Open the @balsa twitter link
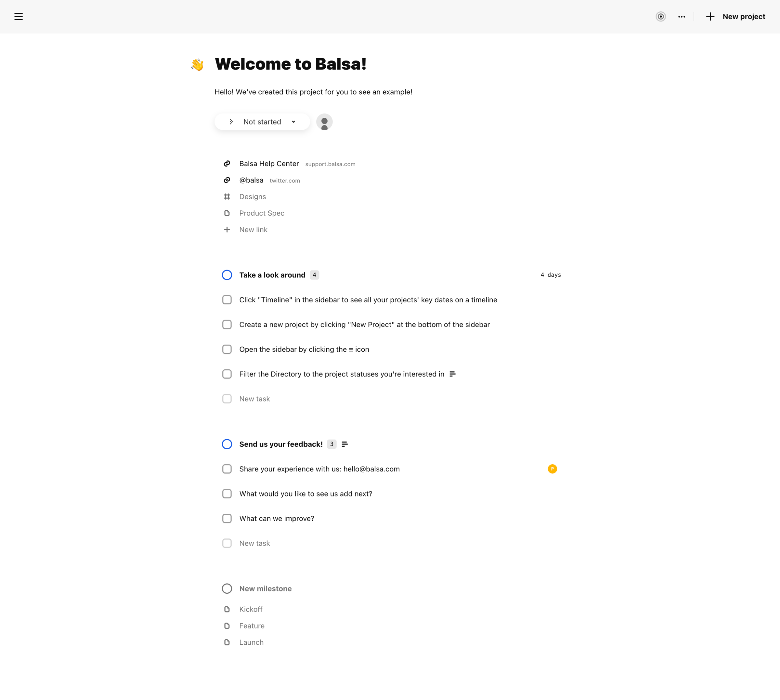This screenshot has width=780, height=700. [251, 180]
